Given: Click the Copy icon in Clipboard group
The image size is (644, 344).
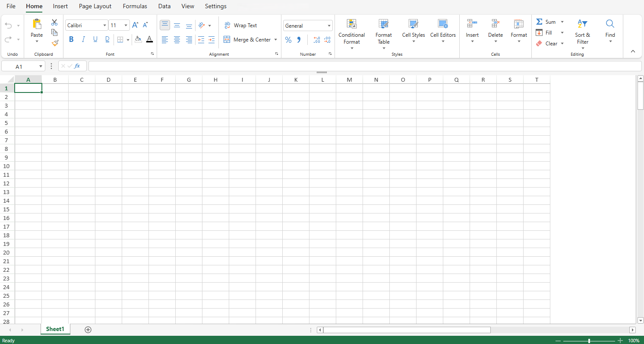Looking at the screenshot, I should pyautogui.click(x=54, y=32).
